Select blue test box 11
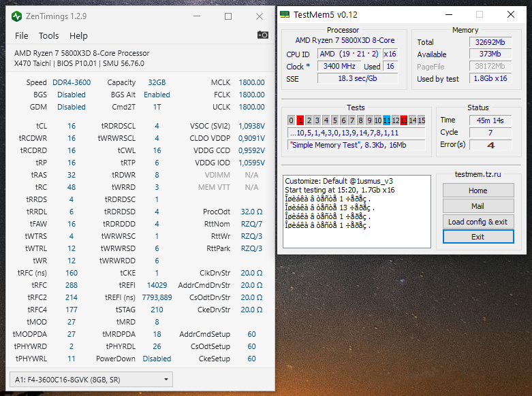 386,120
